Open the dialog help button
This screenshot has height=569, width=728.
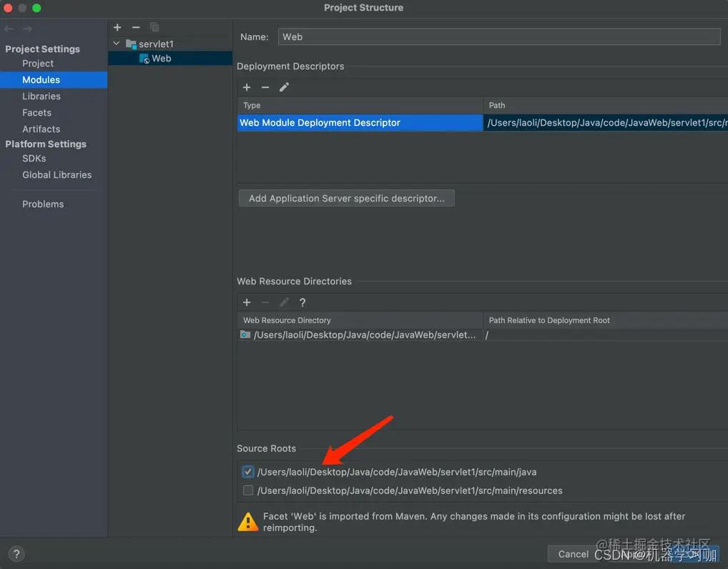click(x=16, y=554)
